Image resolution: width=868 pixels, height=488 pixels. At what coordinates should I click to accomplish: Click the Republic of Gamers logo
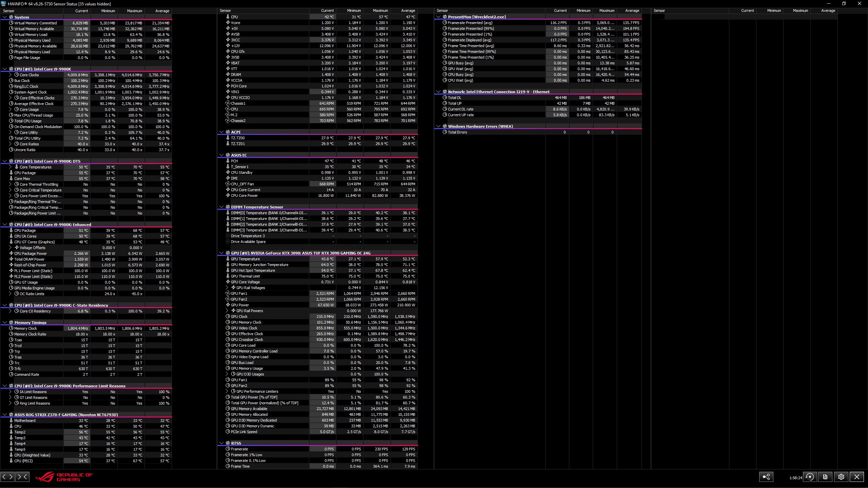[x=64, y=477]
